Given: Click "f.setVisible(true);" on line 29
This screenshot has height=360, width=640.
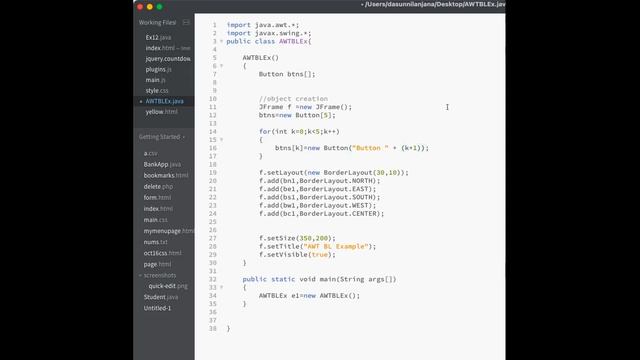Looking at the screenshot, I should tap(297, 254).
